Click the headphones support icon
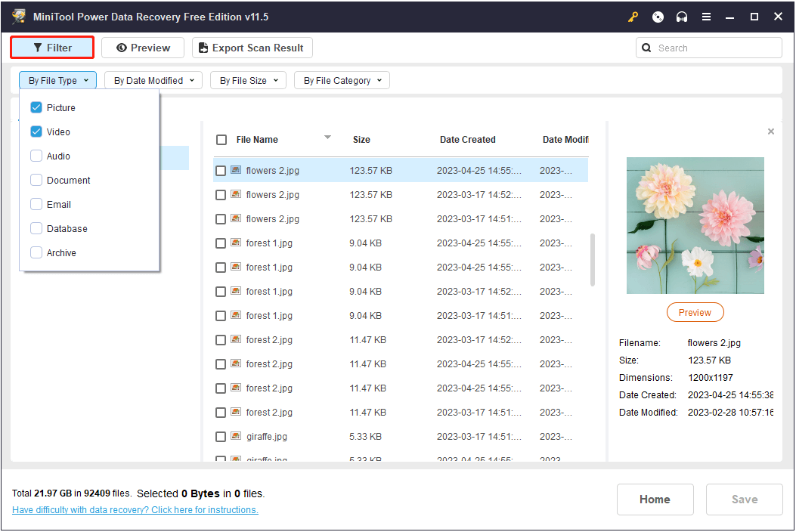The height and width of the screenshot is (532, 796). click(x=682, y=17)
